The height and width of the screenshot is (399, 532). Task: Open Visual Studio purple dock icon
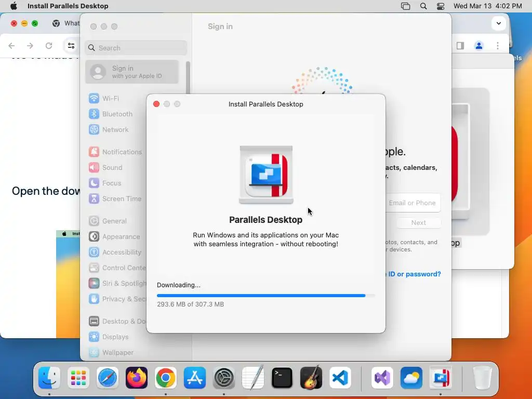[382, 378]
